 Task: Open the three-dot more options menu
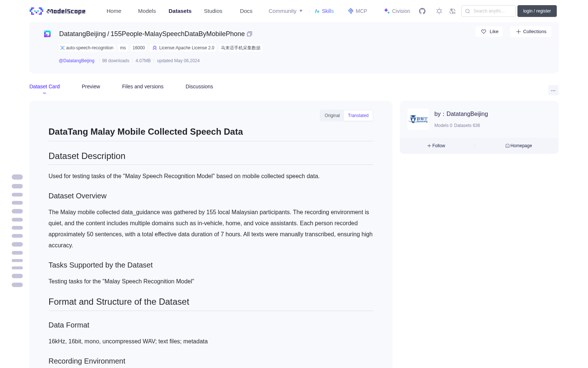553,90
